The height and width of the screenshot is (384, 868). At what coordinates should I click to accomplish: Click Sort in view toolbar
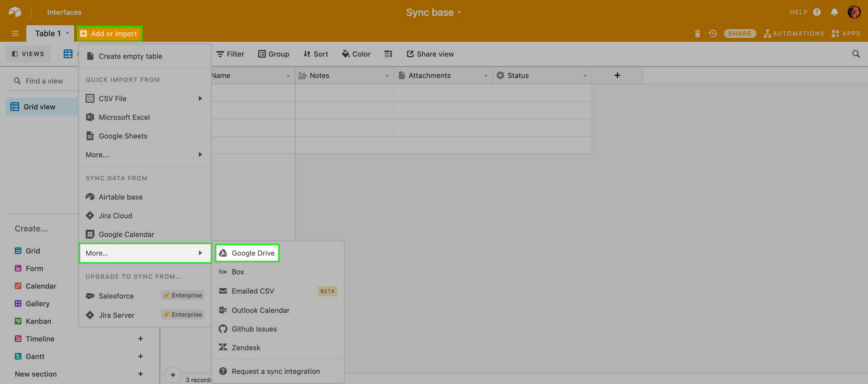[x=316, y=54]
